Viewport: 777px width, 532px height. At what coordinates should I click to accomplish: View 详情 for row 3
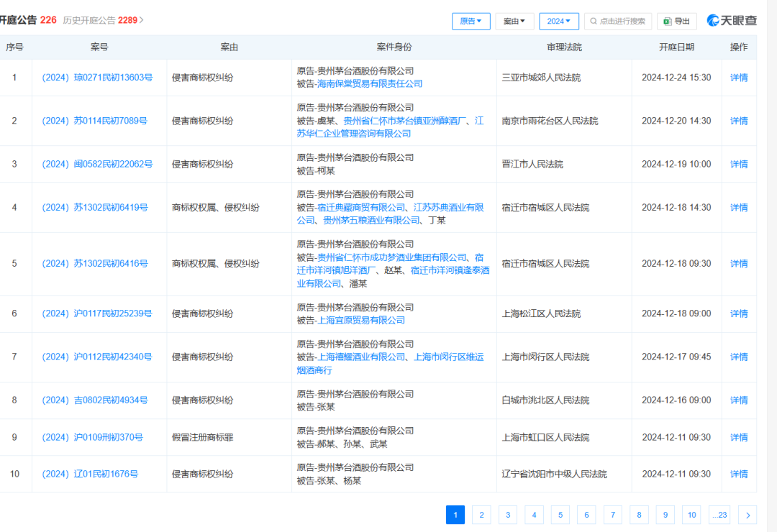click(739, 164)
